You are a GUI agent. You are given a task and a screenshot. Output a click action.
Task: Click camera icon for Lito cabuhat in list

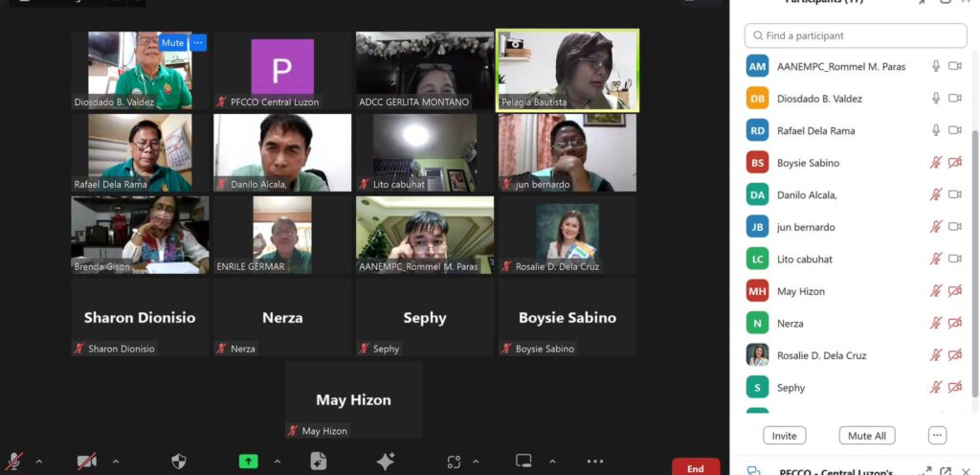coord(955,259)
